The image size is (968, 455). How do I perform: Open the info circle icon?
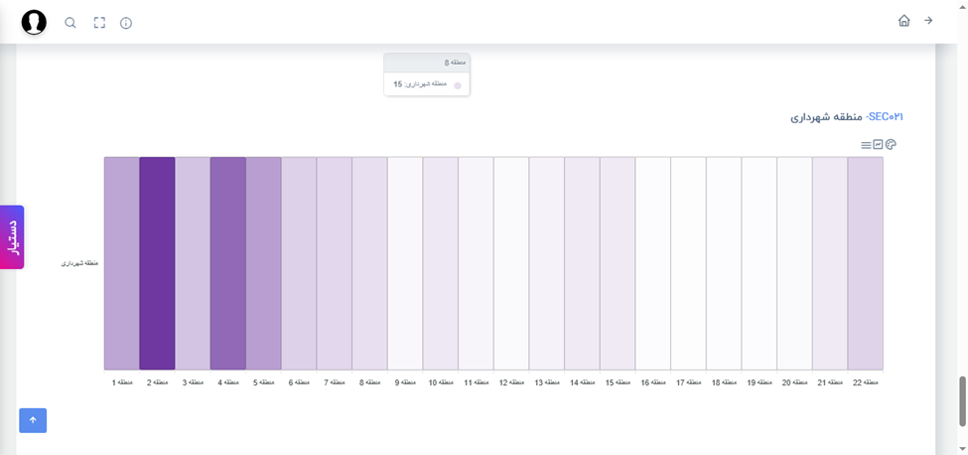[126, 23]
